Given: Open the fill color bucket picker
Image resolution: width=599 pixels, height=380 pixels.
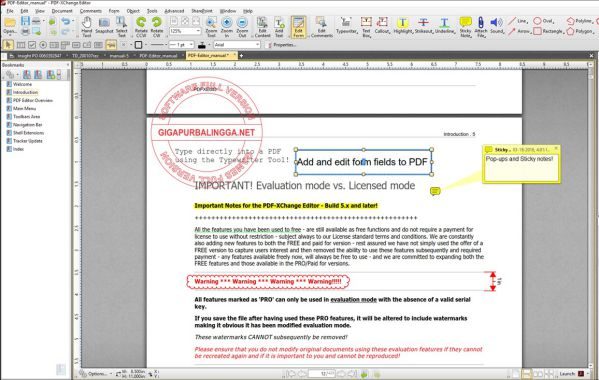Looking at the screenshot, I should [203, 45].
